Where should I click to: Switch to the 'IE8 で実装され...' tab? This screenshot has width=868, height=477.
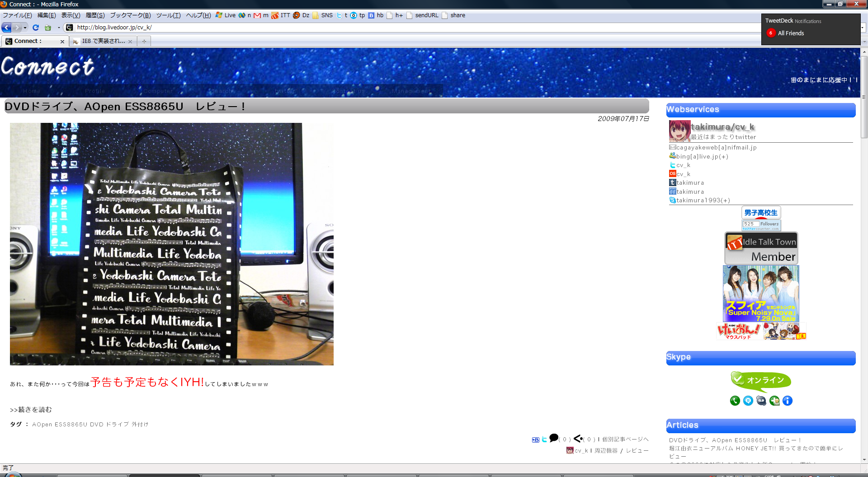tap(103, 41)
